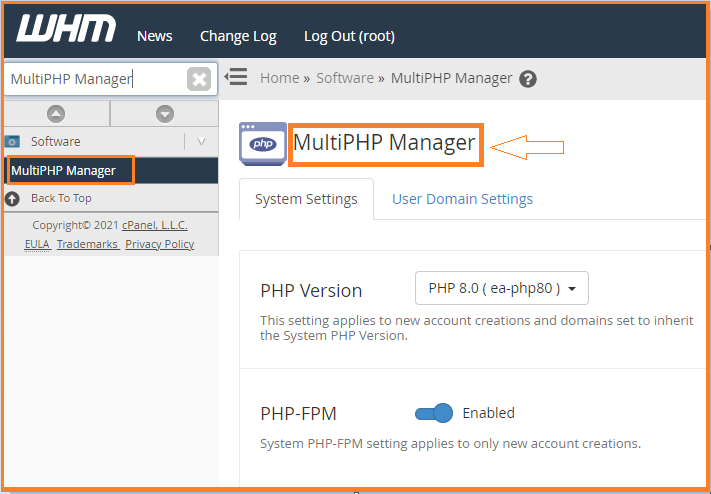Click the Software category folder icon

(12, 142)
